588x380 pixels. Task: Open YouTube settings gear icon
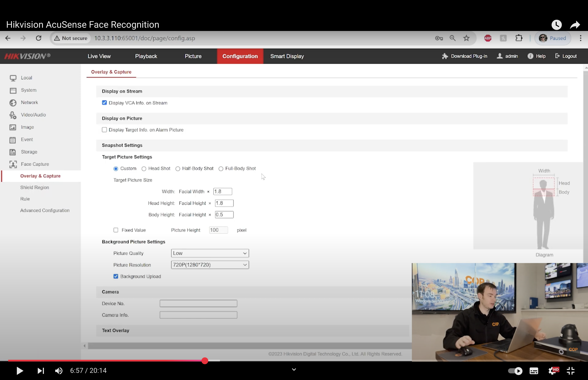[552, 371]
